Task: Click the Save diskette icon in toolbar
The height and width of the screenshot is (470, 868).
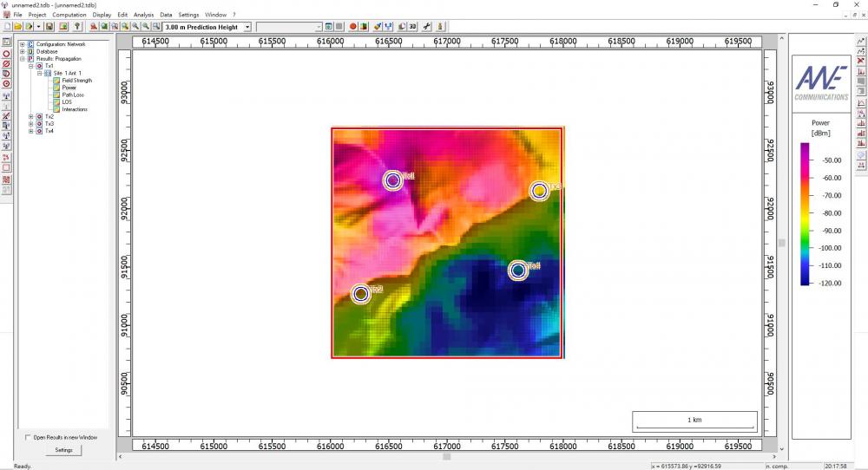Action: point(49,27)
